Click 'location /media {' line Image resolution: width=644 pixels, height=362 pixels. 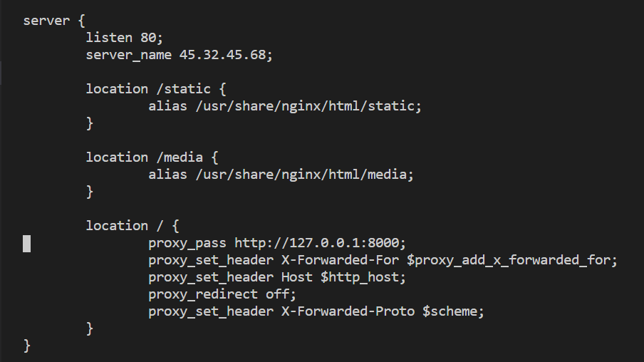coord(152,157)
